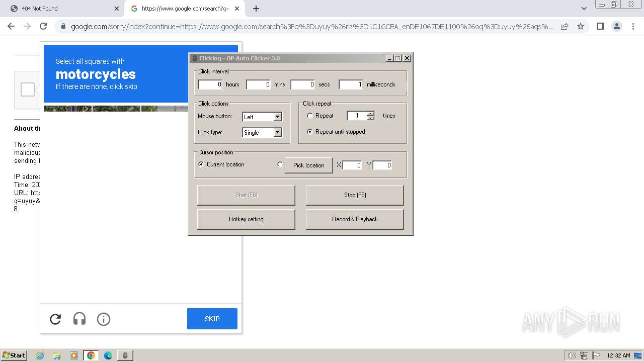Close the OP Auto Clicker window

click(407, 58)
